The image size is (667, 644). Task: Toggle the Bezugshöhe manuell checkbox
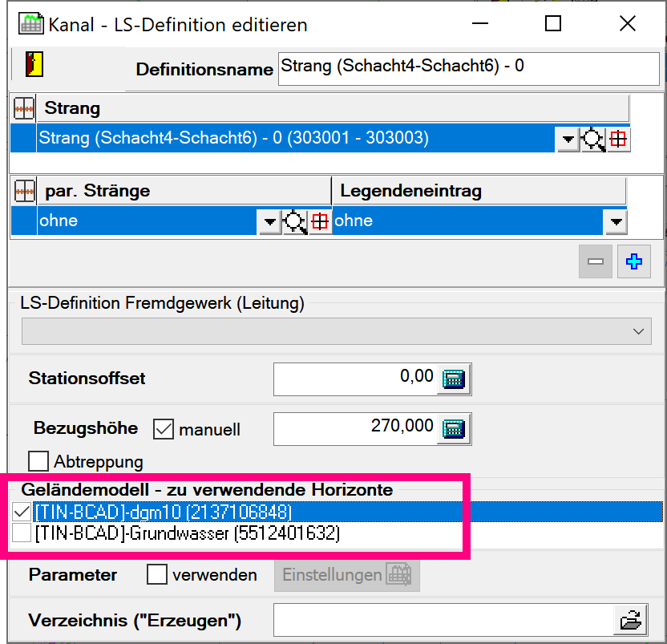click(164, 429)
